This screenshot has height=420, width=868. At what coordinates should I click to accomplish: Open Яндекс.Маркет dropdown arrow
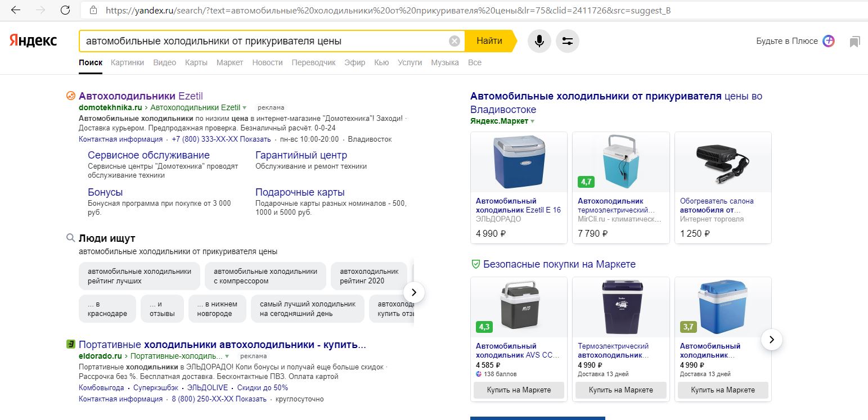pyautogui.click(x=533, y=121)
